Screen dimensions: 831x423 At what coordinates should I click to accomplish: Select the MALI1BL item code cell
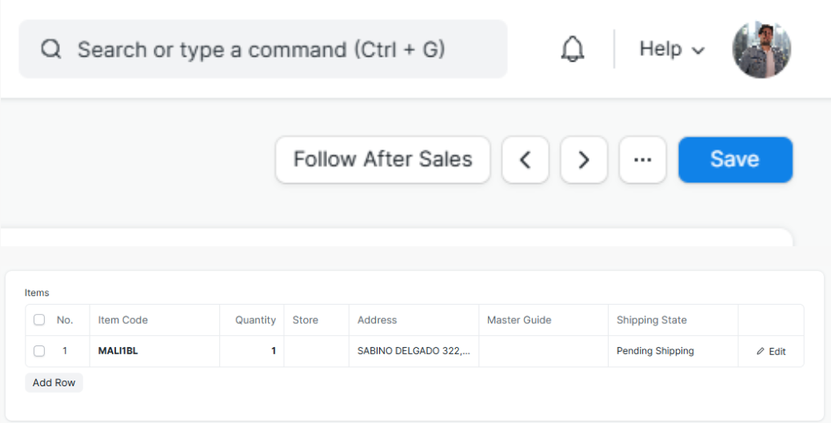click(155, 351)
